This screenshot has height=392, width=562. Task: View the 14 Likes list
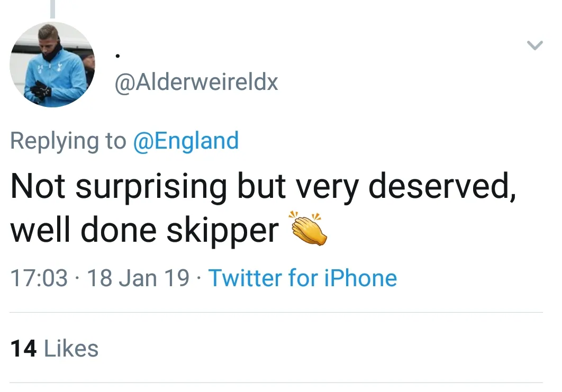tap(55, 349)
